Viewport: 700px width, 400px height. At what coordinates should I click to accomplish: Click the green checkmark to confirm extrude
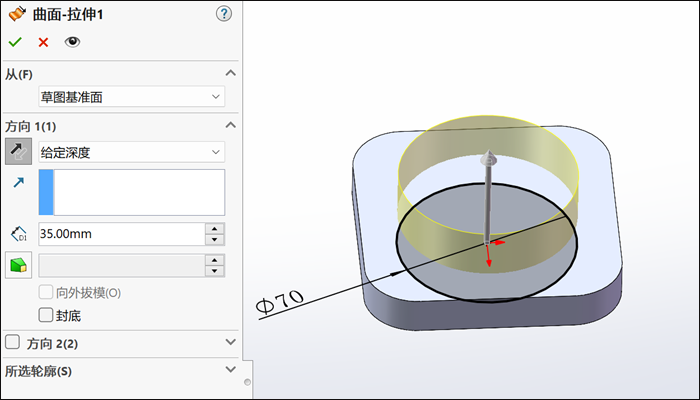tap(15, 42)
